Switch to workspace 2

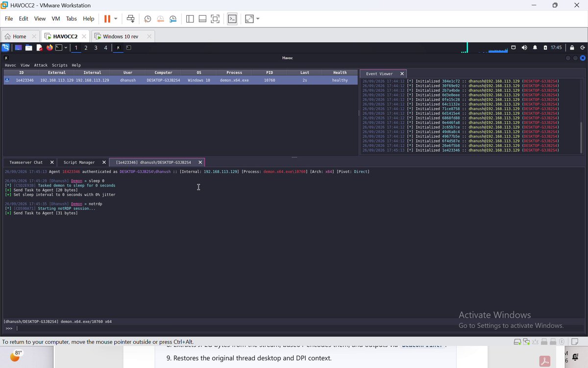86,48
